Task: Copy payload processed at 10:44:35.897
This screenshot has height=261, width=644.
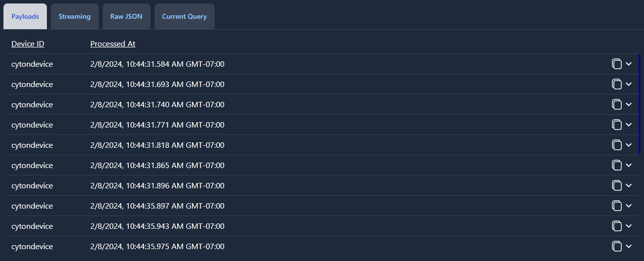Action: (616, 206)
